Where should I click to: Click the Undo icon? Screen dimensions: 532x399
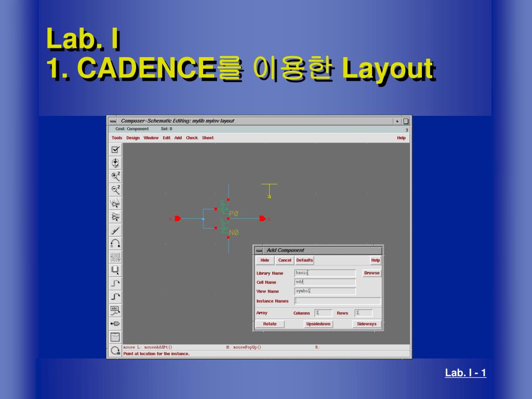(115, 243)
